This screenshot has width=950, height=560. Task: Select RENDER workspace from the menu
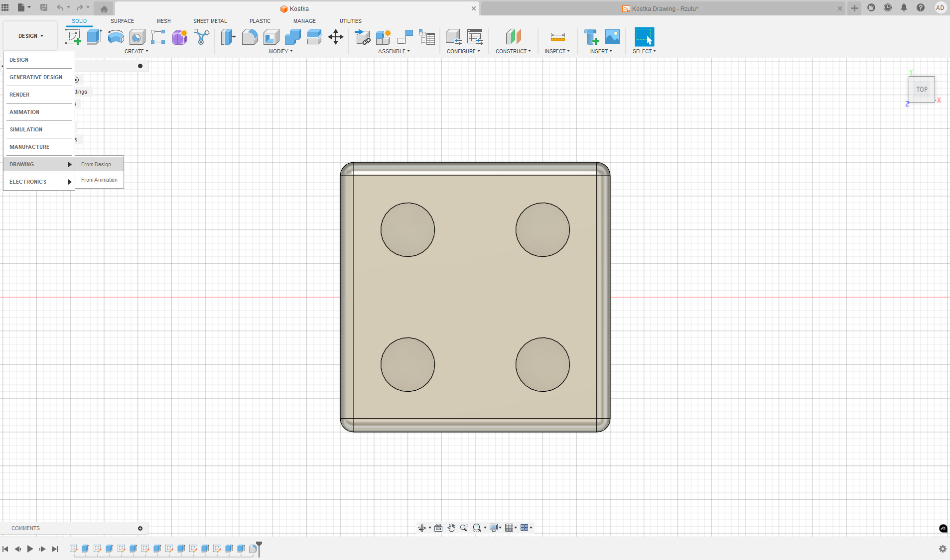click(19, 95)
